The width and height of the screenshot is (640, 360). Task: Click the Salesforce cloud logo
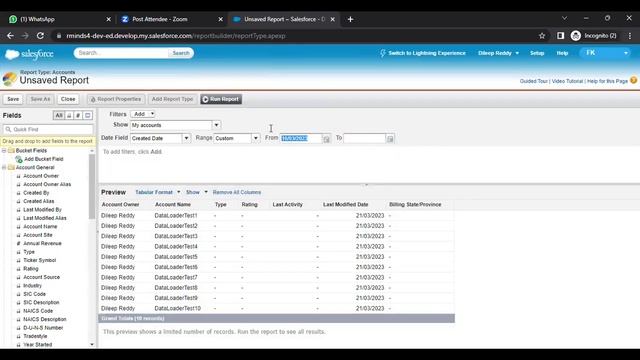(29, 54)
